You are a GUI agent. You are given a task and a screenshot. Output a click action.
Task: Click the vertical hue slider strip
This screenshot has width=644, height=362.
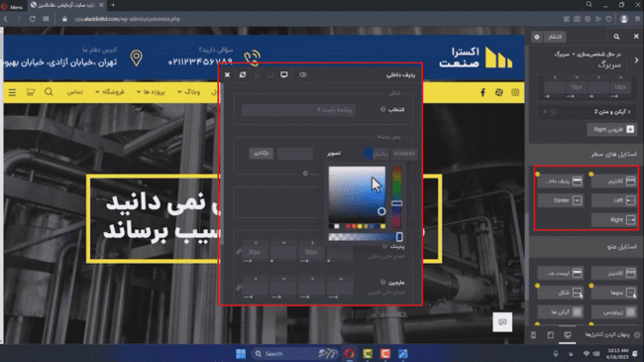[x=396, y=197]
